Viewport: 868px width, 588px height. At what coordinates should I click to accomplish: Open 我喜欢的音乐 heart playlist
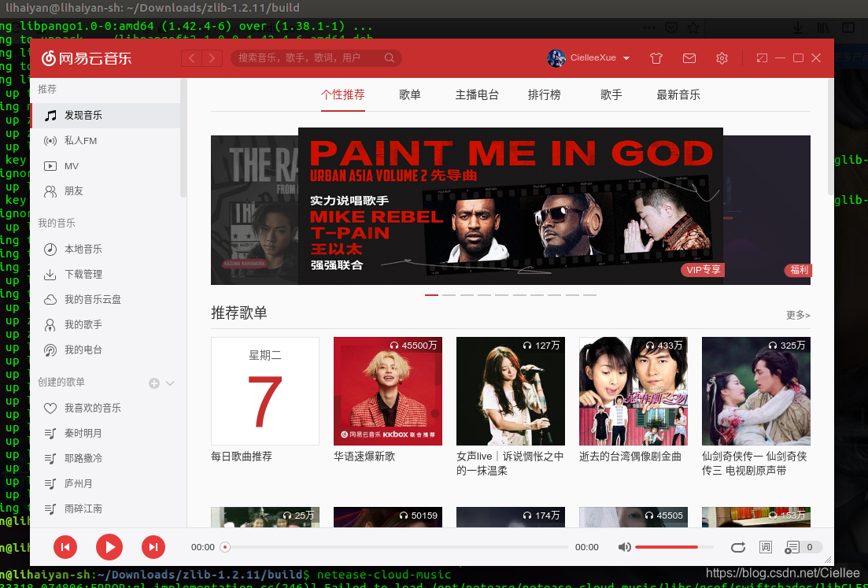(105, 408)
